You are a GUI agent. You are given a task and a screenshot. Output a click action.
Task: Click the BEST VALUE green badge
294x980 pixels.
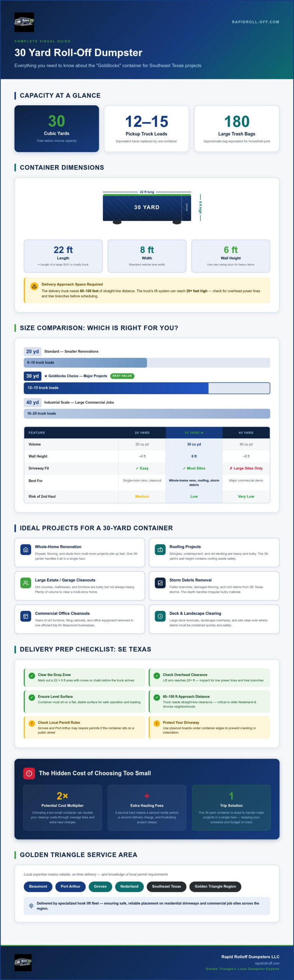122,376
